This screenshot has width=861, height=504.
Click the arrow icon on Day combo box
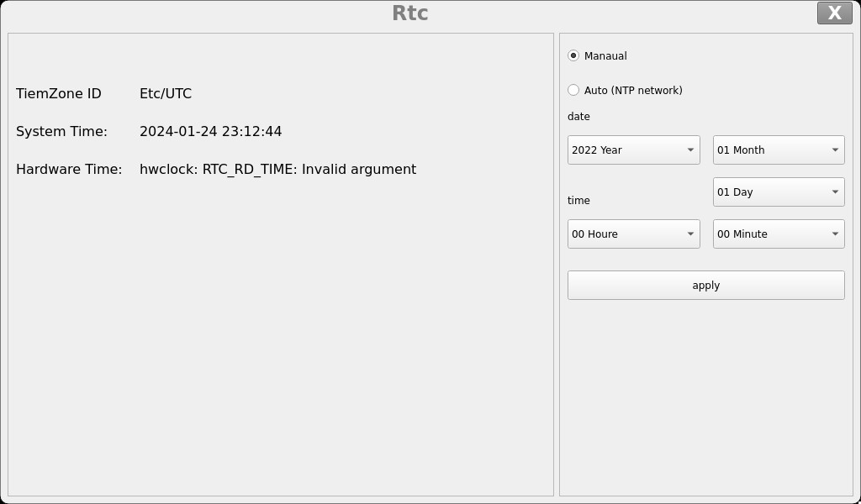[835, 192]
